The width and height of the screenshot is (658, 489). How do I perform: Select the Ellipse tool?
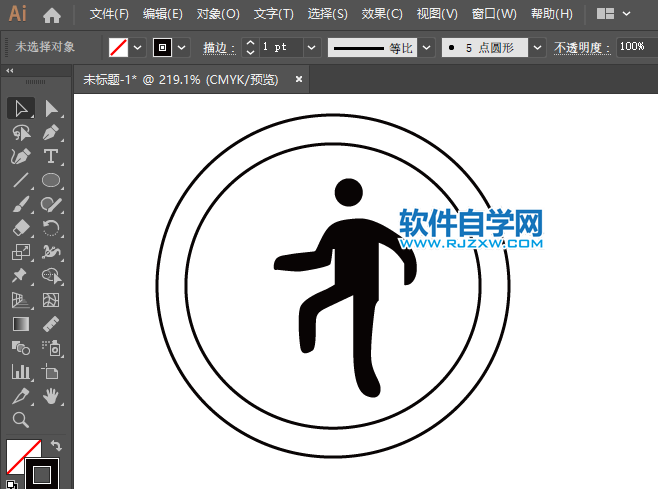point(51,180)
